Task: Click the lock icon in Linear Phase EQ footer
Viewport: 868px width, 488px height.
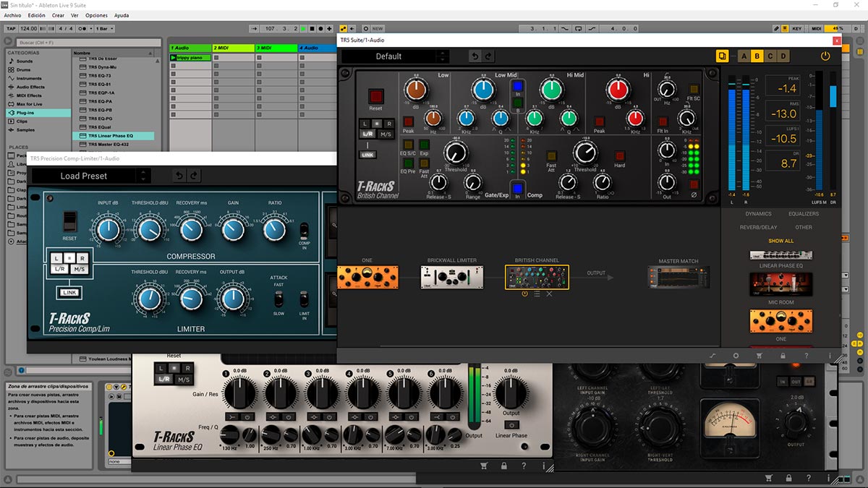Action: pyautogui.click(x=503, y=466)
